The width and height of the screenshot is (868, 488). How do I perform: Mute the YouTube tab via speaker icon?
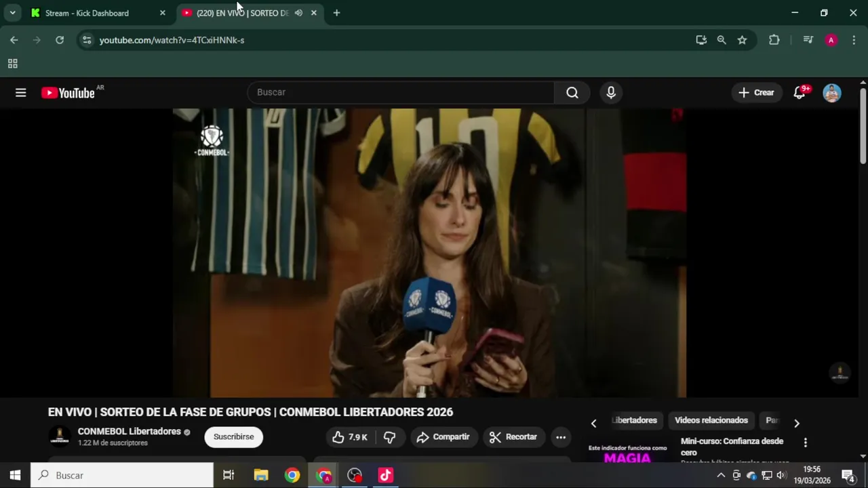pyautogui.click(x=298, y=13)
